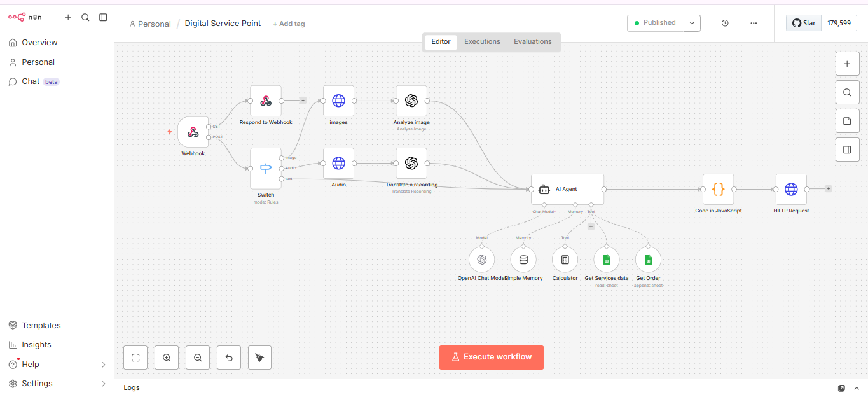Screen dimensions: 868x397
Task: Switch to the Evaluations tab
Action: coord(532,42)
